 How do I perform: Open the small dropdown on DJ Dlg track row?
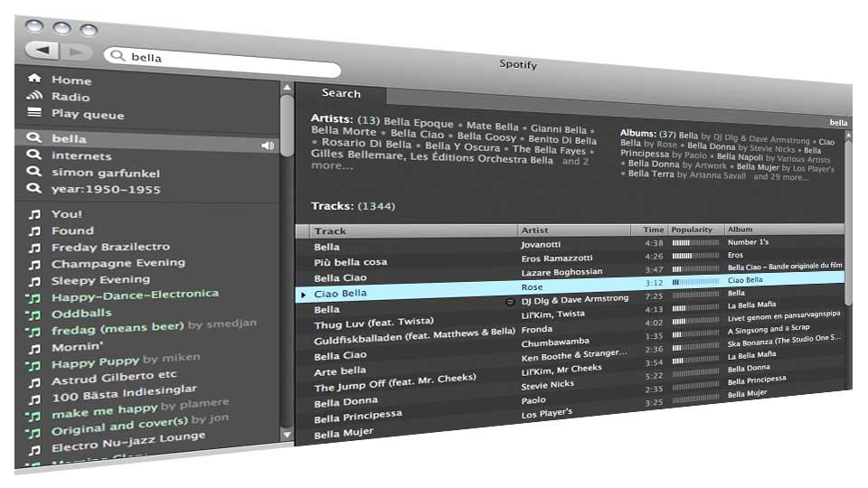tap(510, 302)
